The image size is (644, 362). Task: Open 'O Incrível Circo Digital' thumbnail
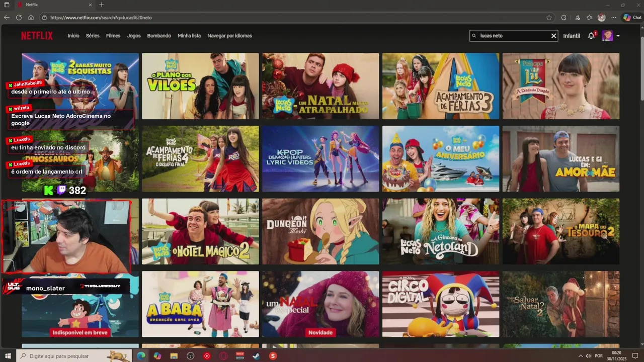(441, 304)
